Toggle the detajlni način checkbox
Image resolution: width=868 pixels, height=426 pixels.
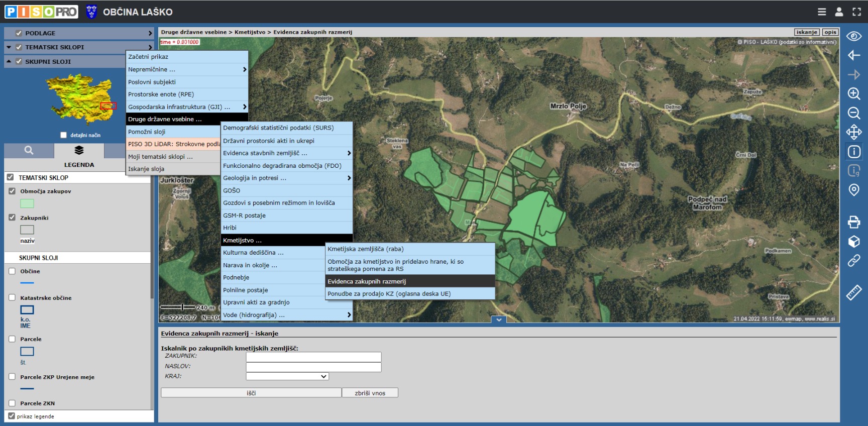click(63, 135)
